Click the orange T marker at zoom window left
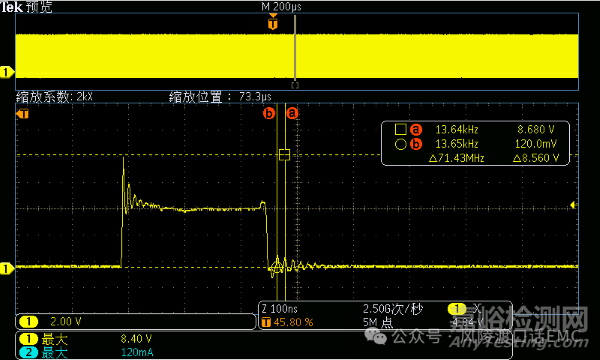Image resolution: width=600 pixels, height=360 pixels. pos(23,114)
